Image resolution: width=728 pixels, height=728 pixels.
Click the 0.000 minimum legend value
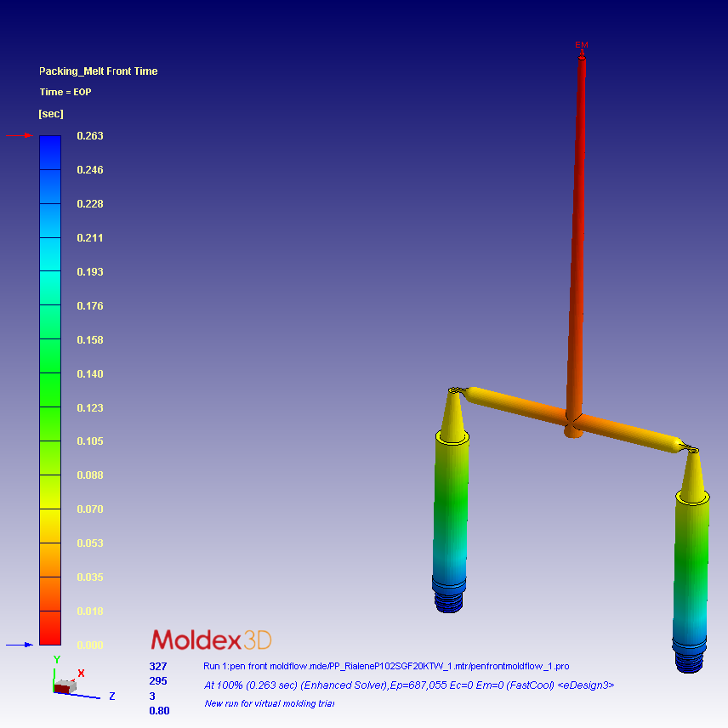click(90, 645)
